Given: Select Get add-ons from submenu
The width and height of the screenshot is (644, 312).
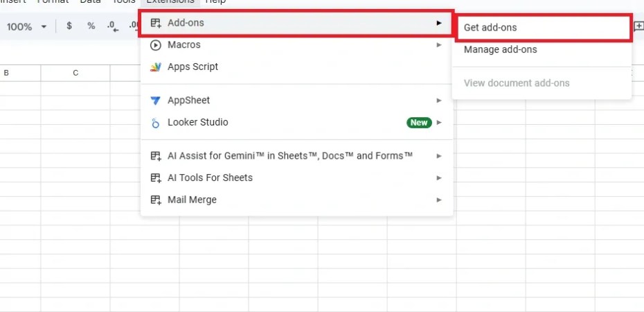Looking at the screenshot, I should point(490,28).
